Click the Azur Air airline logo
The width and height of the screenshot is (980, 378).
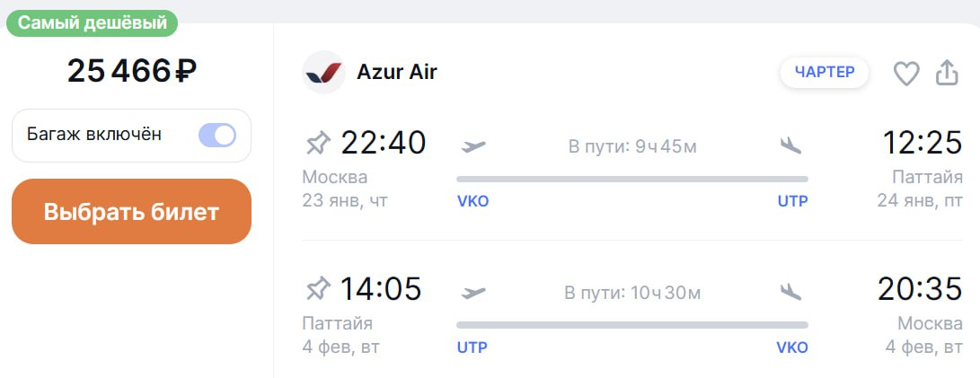(x=323, y=73)
